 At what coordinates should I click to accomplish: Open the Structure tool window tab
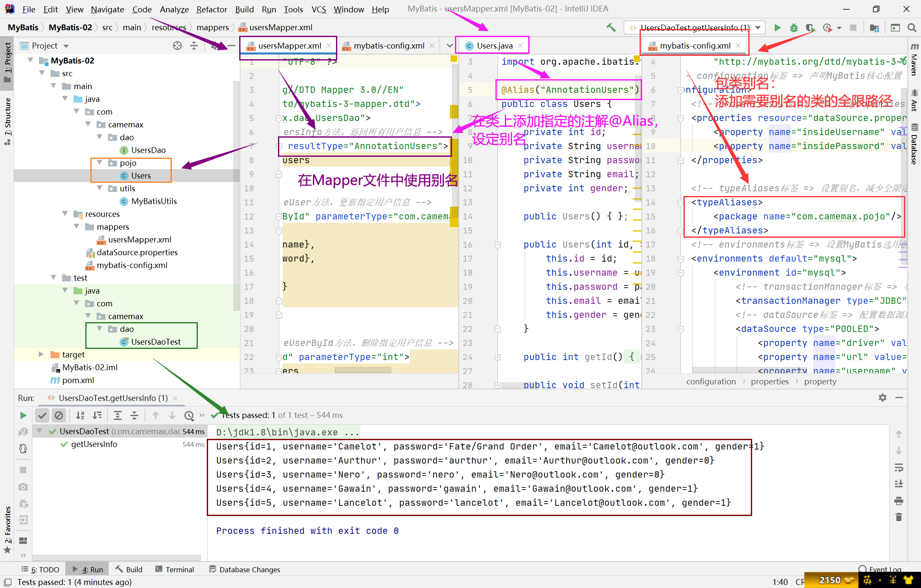click(7, 121)
